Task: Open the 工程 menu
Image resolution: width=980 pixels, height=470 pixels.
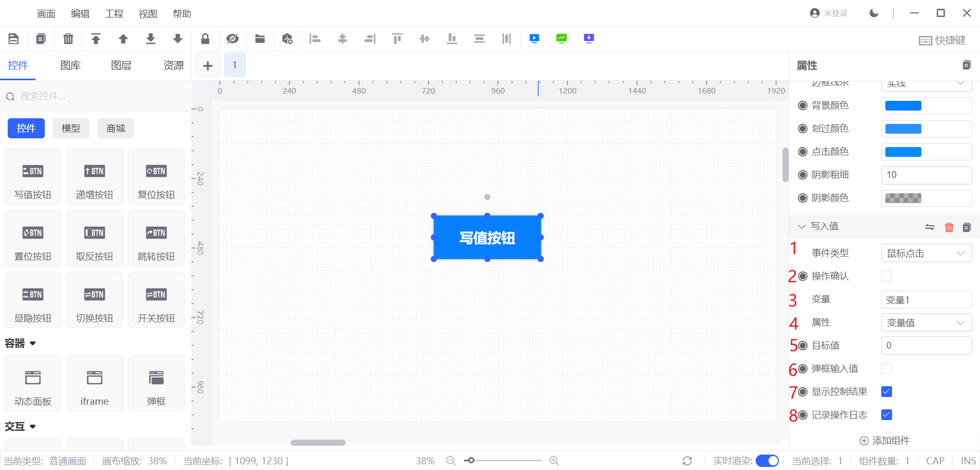Action: [114, 14]
